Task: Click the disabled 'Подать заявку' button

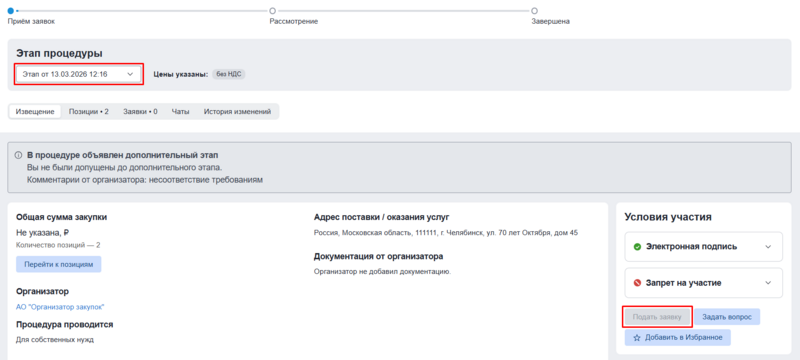Action: [x=657, y=317]
